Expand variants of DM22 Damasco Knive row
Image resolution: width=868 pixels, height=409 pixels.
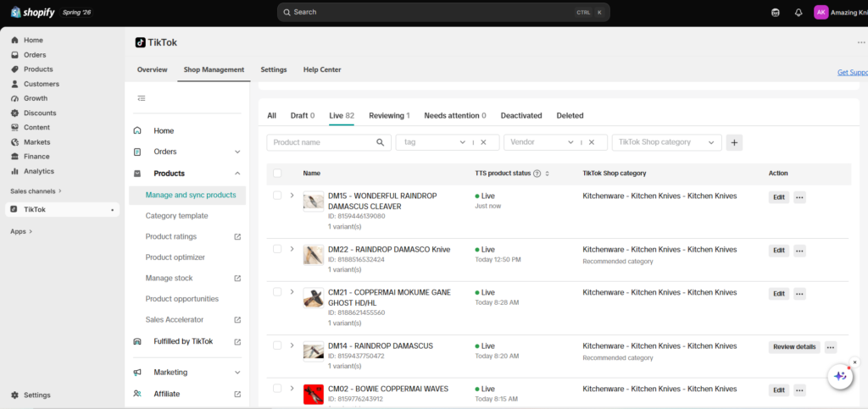pos(292,249)
